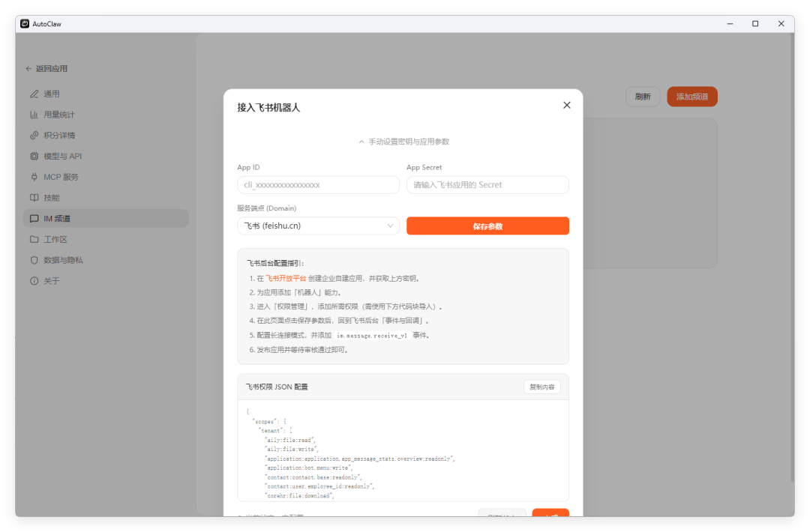Click the 添加频道 button
The height and width of the screenshot is (532, 810).
point(692,97)
